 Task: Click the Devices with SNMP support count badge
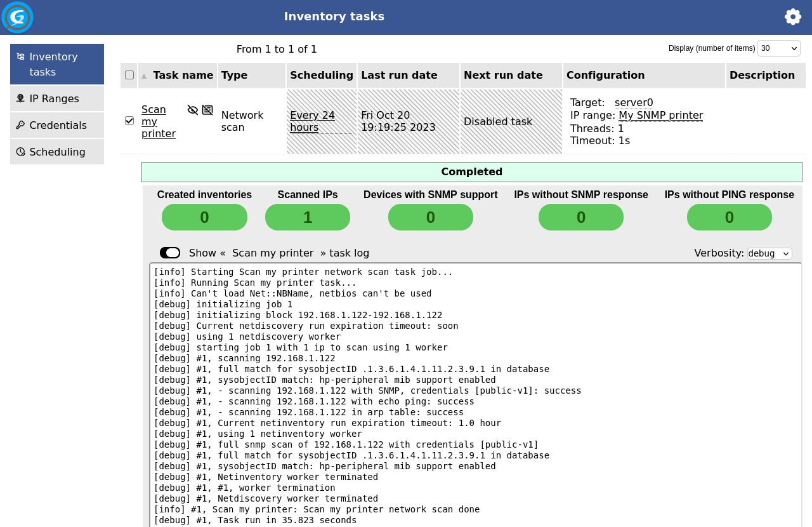[x=431, y=217]
